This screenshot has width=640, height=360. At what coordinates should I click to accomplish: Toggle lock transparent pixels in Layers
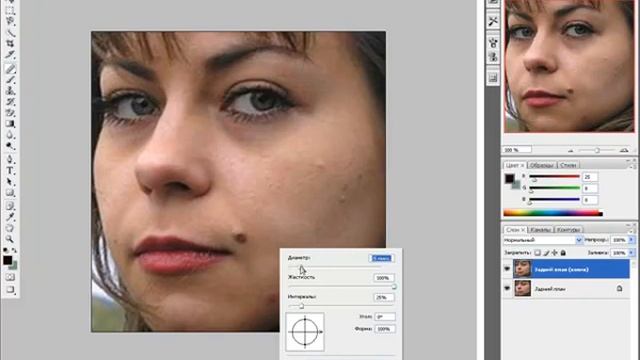pyautogui.click(x=538, y=253)
